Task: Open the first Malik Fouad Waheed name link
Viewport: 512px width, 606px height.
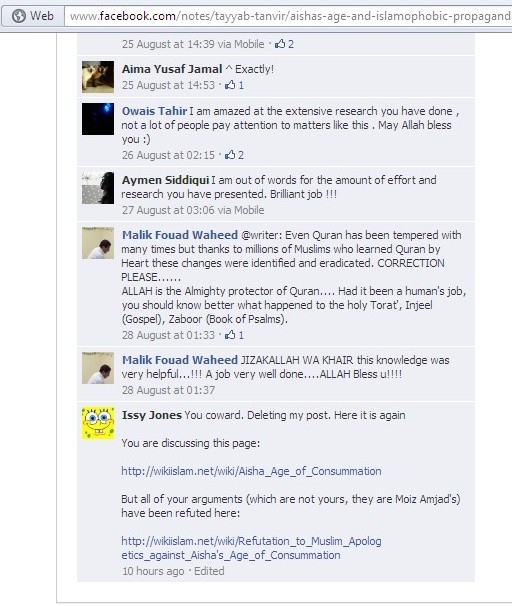Action: (180, 235)
